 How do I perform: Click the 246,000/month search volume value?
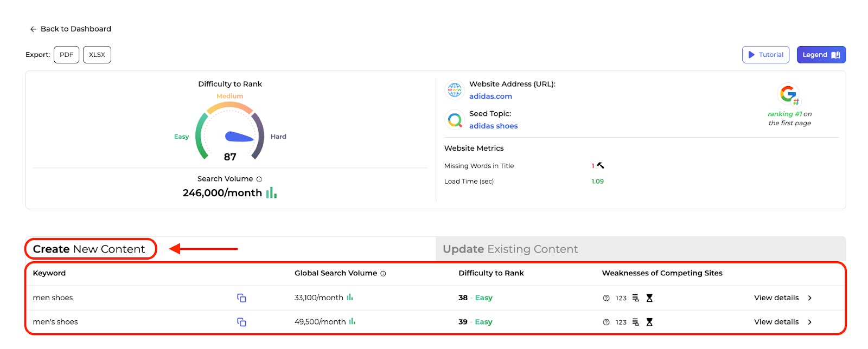click(222, 193)
